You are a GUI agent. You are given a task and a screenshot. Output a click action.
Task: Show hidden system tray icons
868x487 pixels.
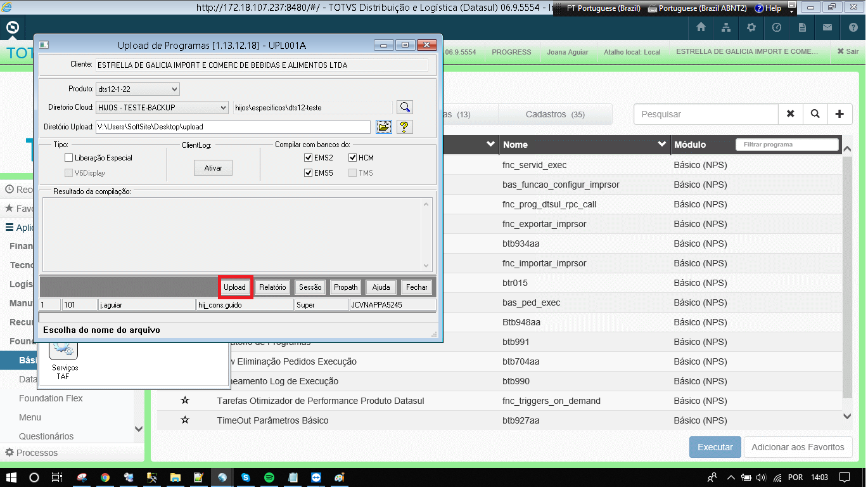(731, 477)
